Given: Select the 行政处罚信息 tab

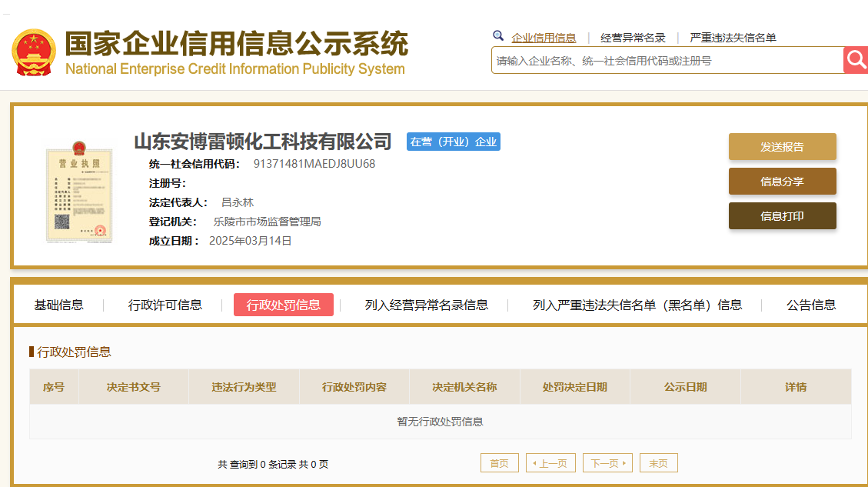Looking at the screenshot, I should click(284, 305).
